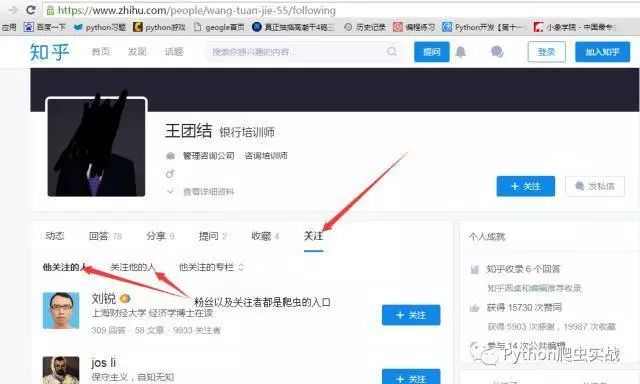Select the 关注他的人 sub-tab
The width and height of the screenshot is (640, 384).
click(x=132, y=267)
